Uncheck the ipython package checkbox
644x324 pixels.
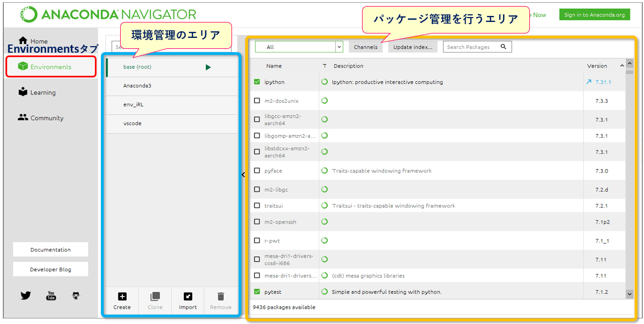click(x=257, y=82)
